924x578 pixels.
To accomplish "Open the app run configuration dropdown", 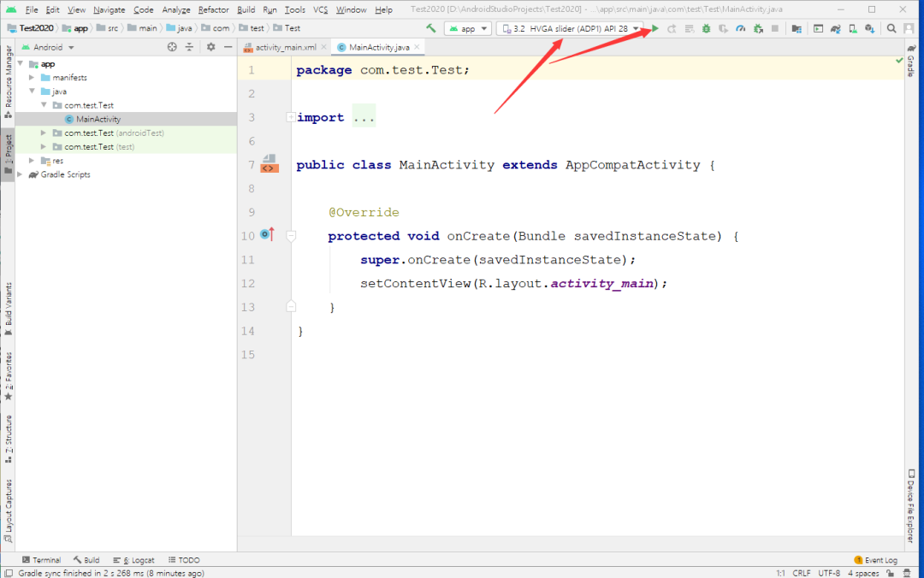I will (468, 28).
